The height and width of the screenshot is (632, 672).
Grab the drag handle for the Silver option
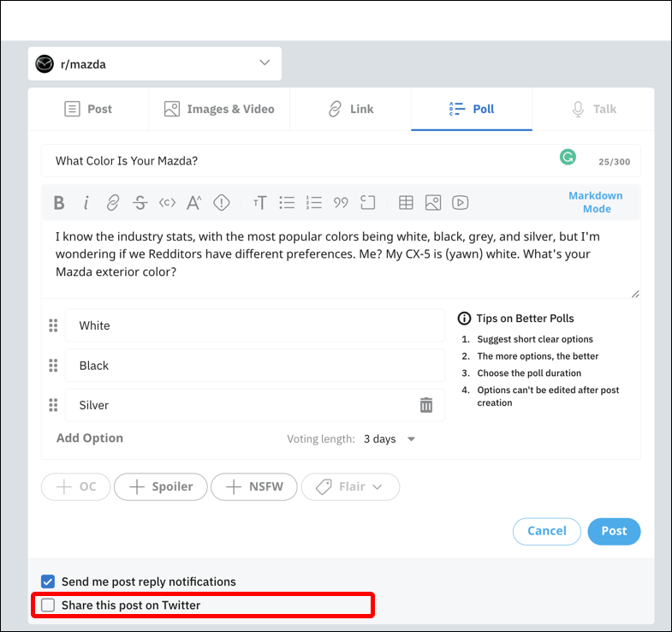tap(53, 405)
